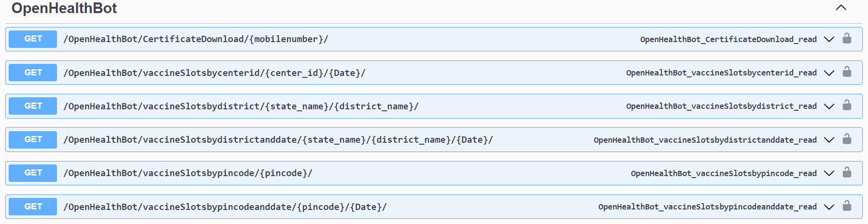Image resolution: width=868 pixels, height=224 pixels.
Task: Click the vaccineSlotsbypincode lock icon
Action: [x=847, y=173]
